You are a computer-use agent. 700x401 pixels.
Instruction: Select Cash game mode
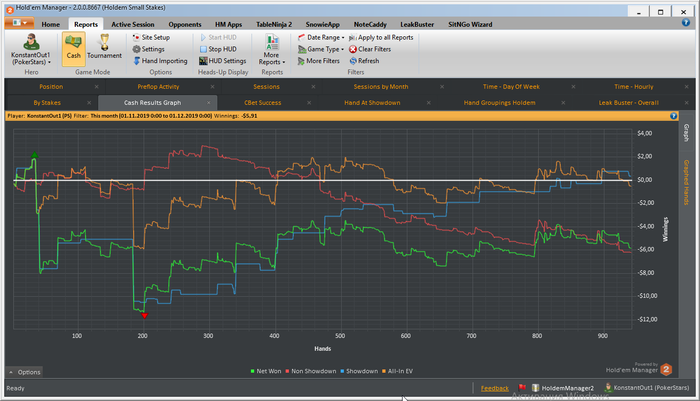pyautogui.click(x=74, y=49)
